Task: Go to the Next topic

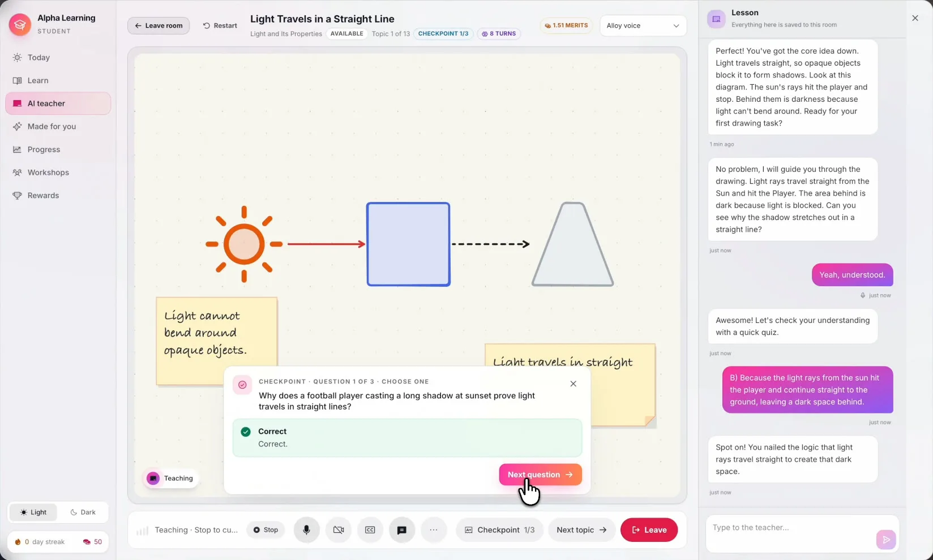Action: pos(581,530)
